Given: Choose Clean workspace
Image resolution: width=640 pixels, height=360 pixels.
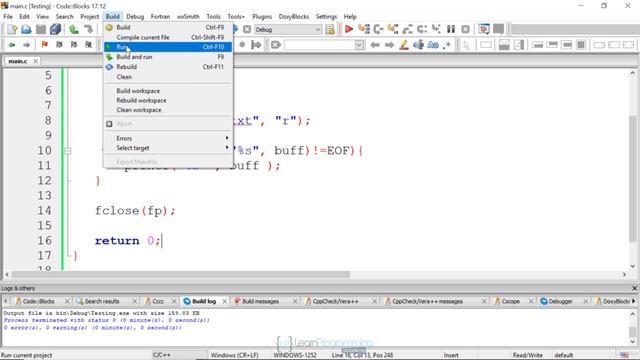Looking at the screenshot, I should 168,110.
